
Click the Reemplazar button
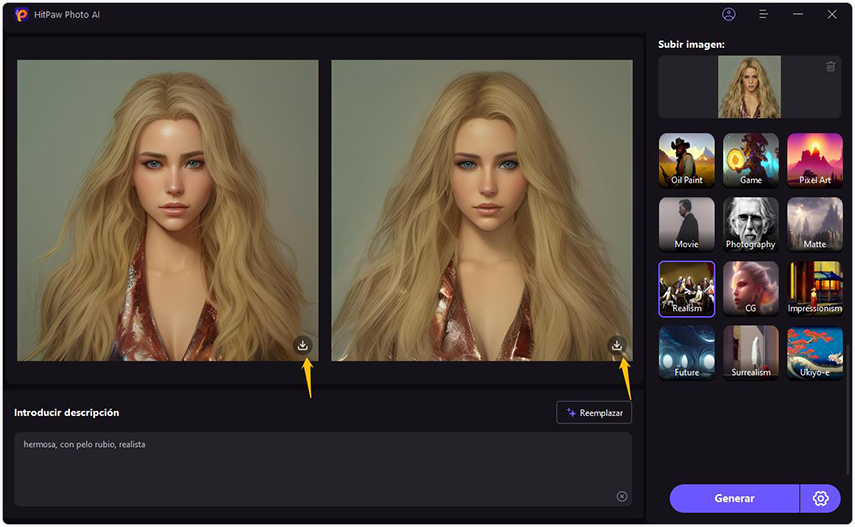point(594,412)
